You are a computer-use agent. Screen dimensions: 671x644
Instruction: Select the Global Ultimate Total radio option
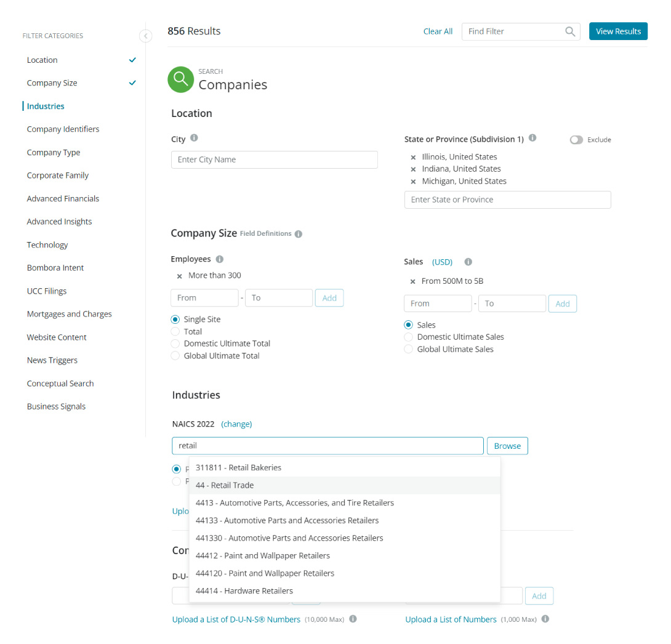pyautogui.click(x=175, y=356)
